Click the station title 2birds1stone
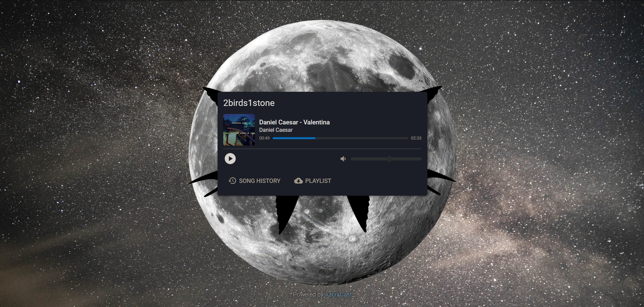Image resolution: width=644 pixels, height=307 pixels. coord(249,103)
